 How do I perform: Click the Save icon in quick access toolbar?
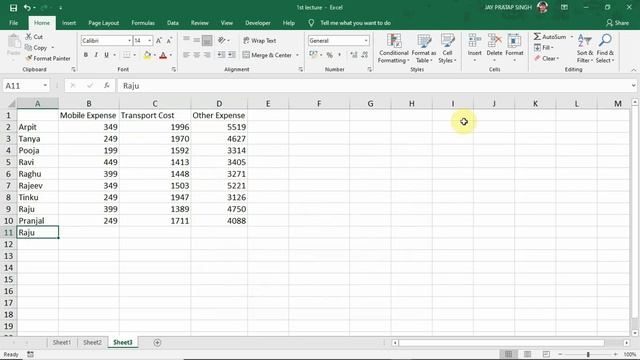(13, 8)
